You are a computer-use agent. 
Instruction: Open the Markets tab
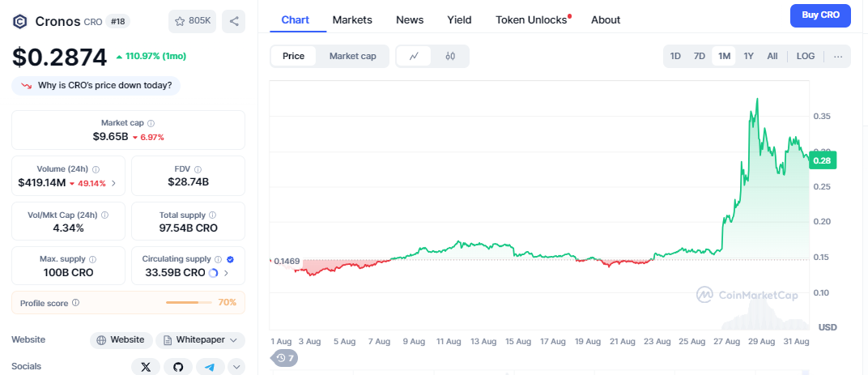(352, 20)
